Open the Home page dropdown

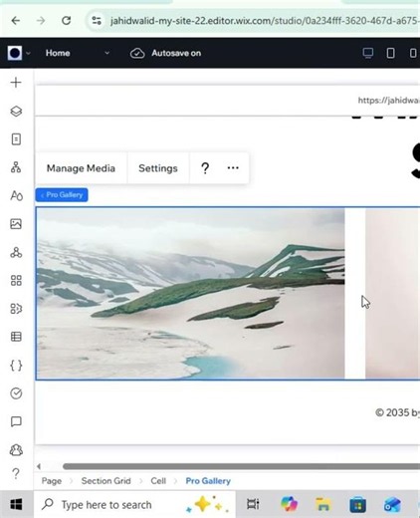[78, 53]
